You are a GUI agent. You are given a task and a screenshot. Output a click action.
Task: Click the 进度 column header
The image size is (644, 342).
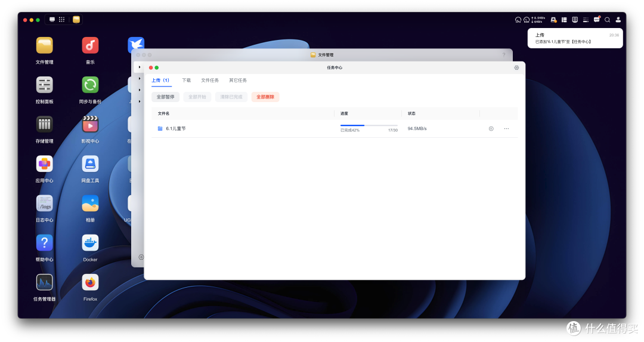coord(344,113)
